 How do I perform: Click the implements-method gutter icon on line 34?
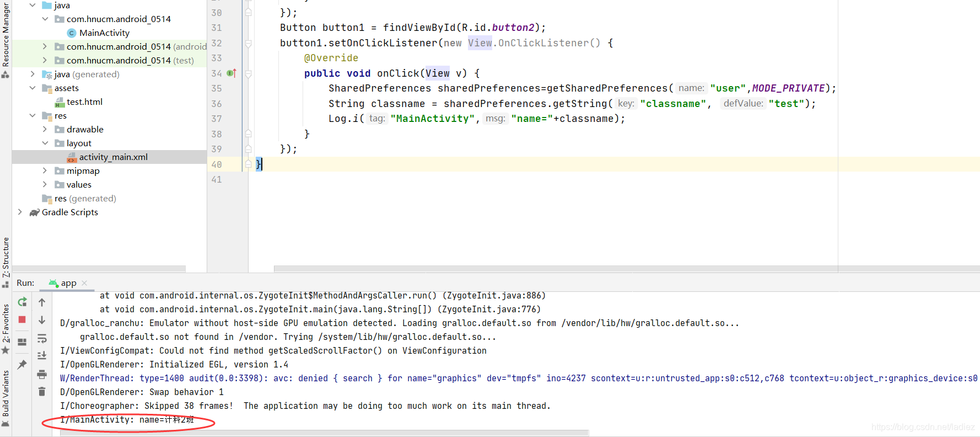pyautogui.click(x=231, y=73)
